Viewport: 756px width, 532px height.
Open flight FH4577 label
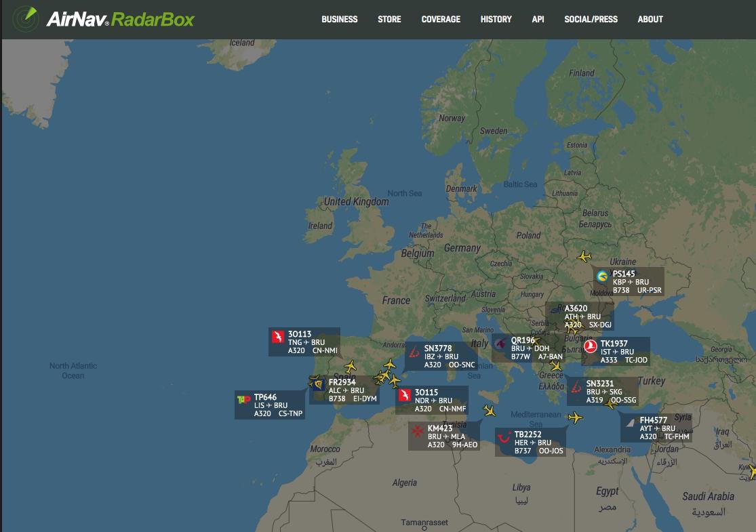point(656,428)
